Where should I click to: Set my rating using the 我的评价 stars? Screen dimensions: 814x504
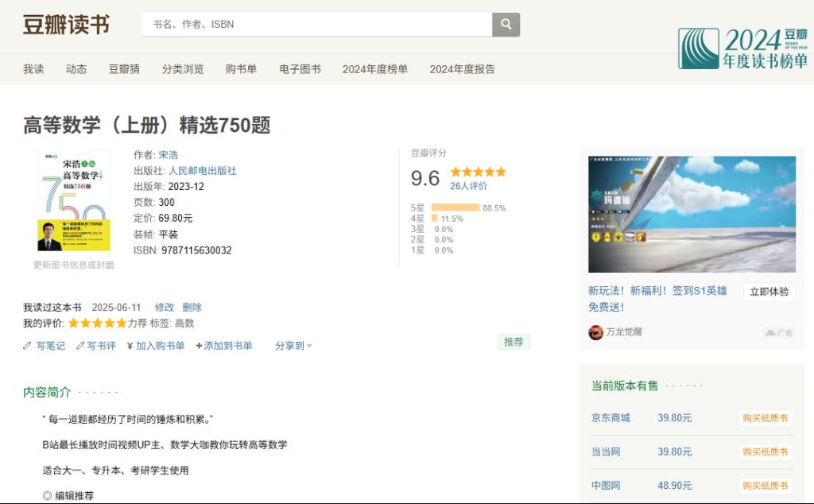(98, 324)
